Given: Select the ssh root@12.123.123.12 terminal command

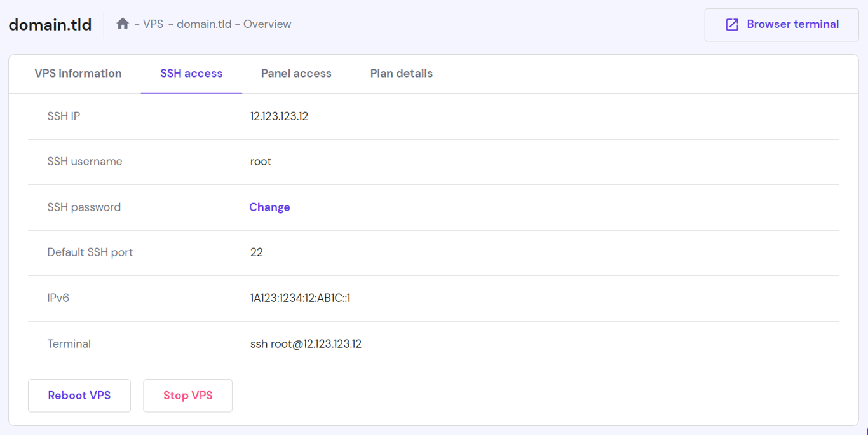Looking at the screenshot, I should point(306,343).
